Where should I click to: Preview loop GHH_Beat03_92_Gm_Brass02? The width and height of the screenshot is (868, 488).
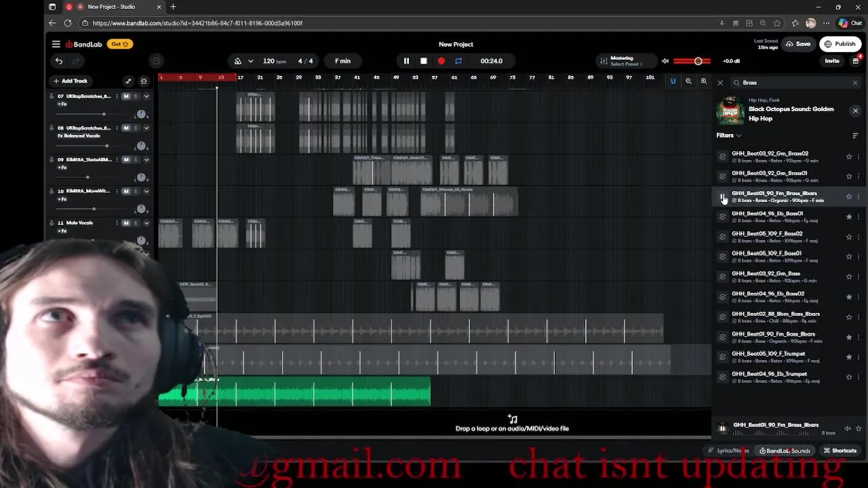point(722,157)
